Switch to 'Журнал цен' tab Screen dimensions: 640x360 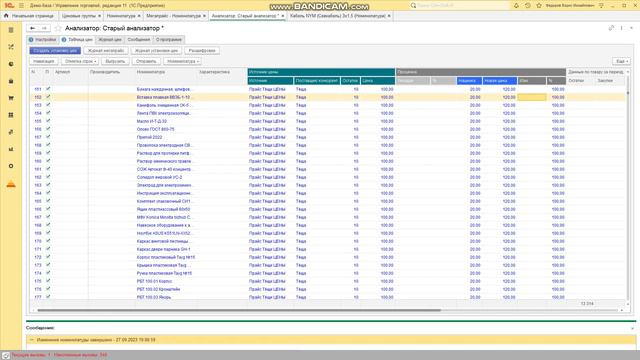110,40
